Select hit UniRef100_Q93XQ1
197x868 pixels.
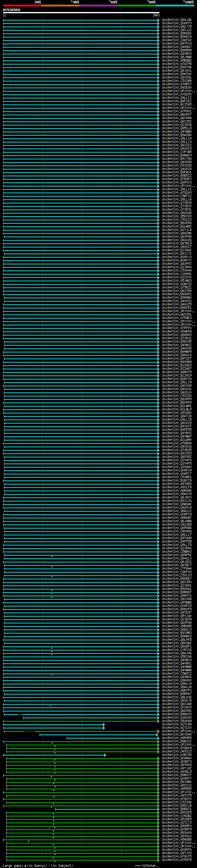(177, 77)
